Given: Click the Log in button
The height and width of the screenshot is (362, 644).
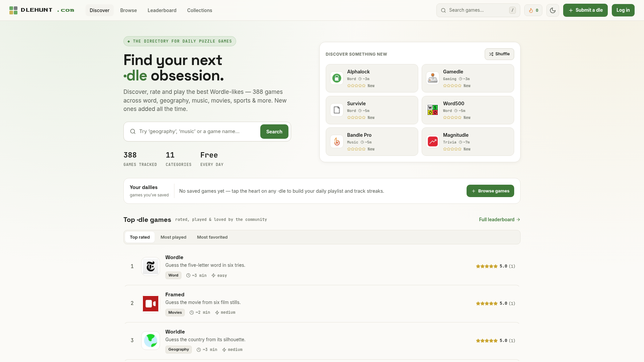Looking at the screenshot, I should 623,10.
